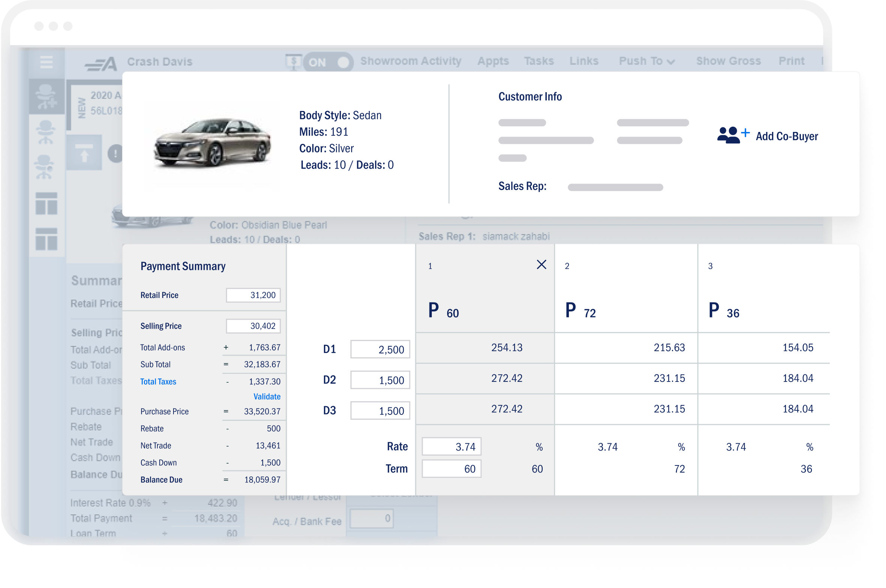Click the P 60 column header
The height and width of the screenshot is (588, 886).
[x=443, y=311]
